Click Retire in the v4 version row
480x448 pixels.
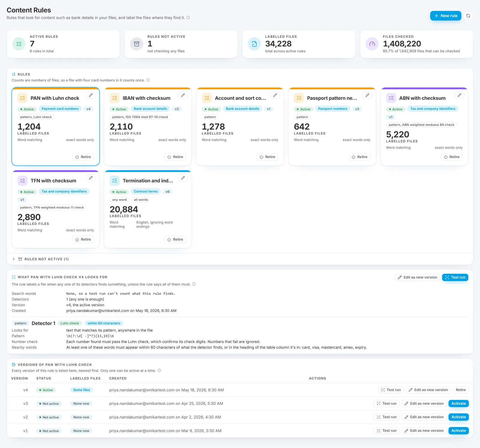point(460,390)
